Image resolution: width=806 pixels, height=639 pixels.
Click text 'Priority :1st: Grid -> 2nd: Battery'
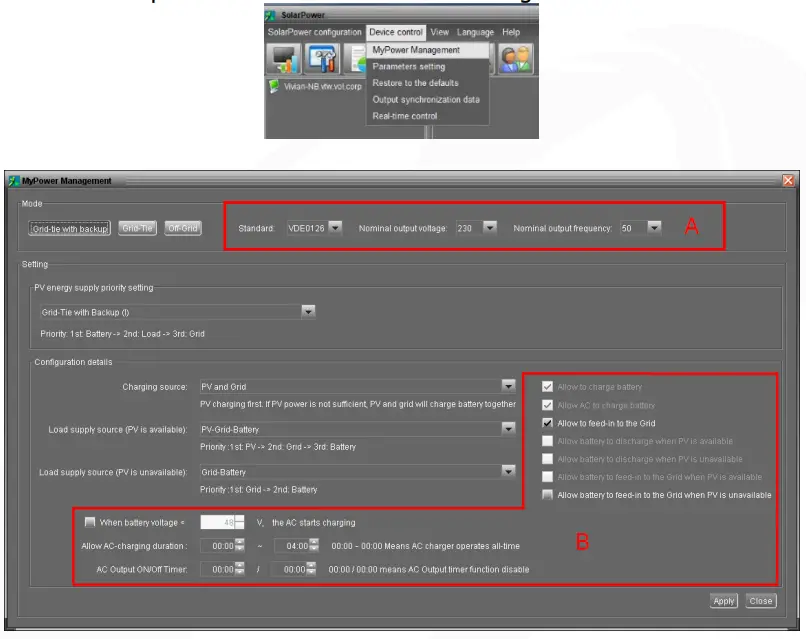click(259, 489)
